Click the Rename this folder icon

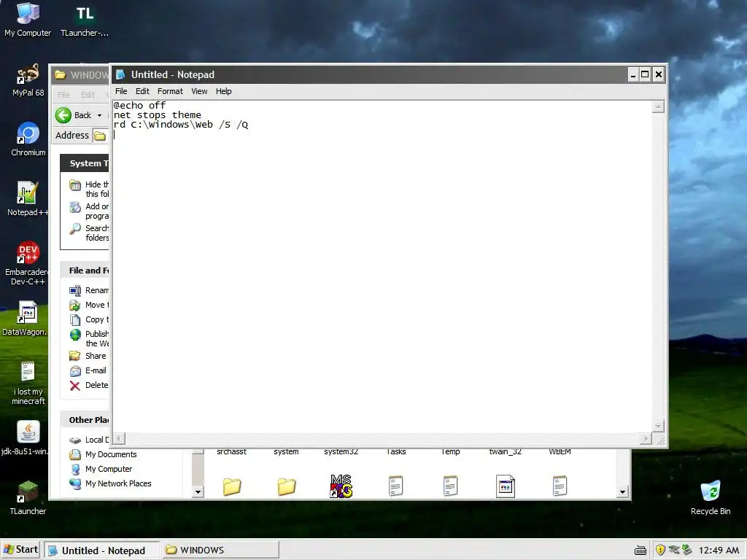[75, 290]
